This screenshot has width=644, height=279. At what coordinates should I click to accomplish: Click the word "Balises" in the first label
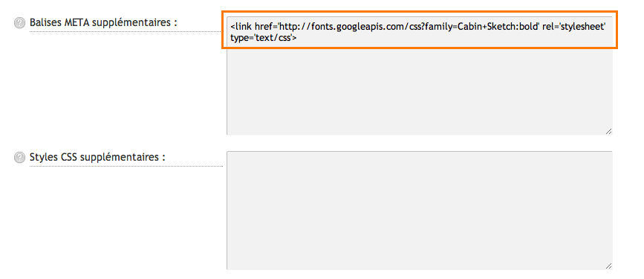46,22
